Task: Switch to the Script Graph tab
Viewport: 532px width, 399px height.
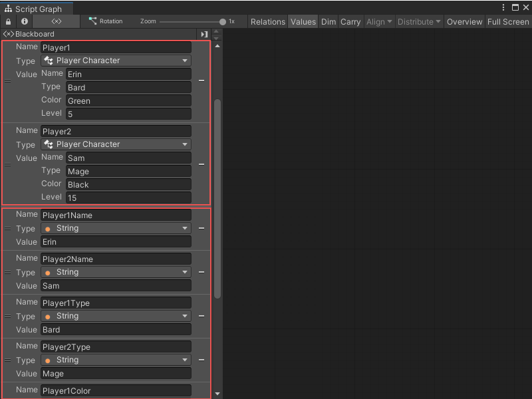Action: [x=38, y=9]
